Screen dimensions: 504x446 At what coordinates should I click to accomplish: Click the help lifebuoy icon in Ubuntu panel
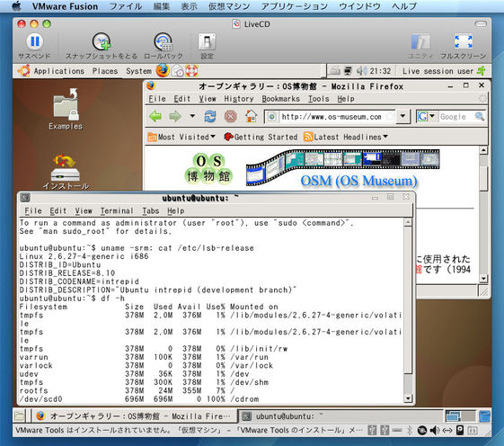click(x=191, y=71)
